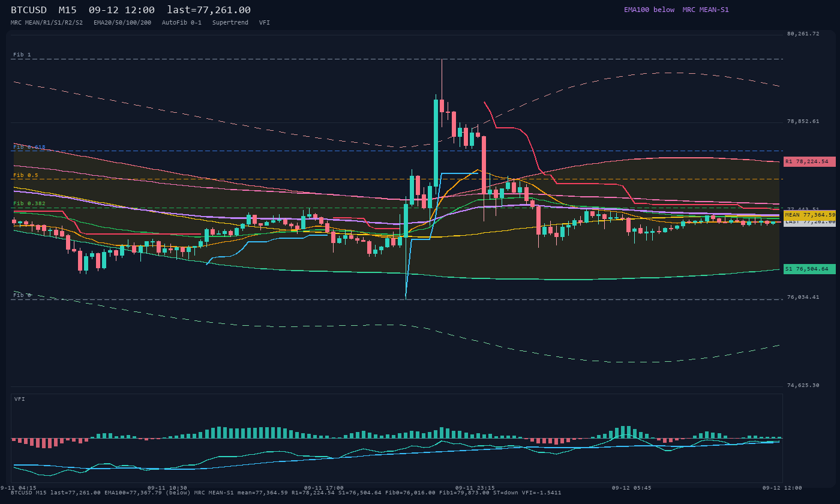
Task: Click the Supertrend legend entry
Action: pyautogui.click(x=230, y=23)
